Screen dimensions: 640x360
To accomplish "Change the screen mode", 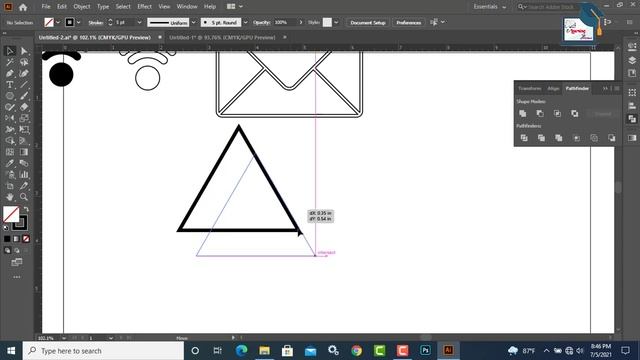I will click(x=17, y=262).
